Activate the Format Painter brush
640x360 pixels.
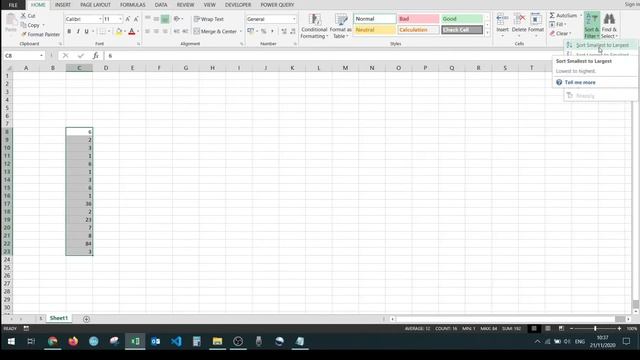[x=40, y=34]
